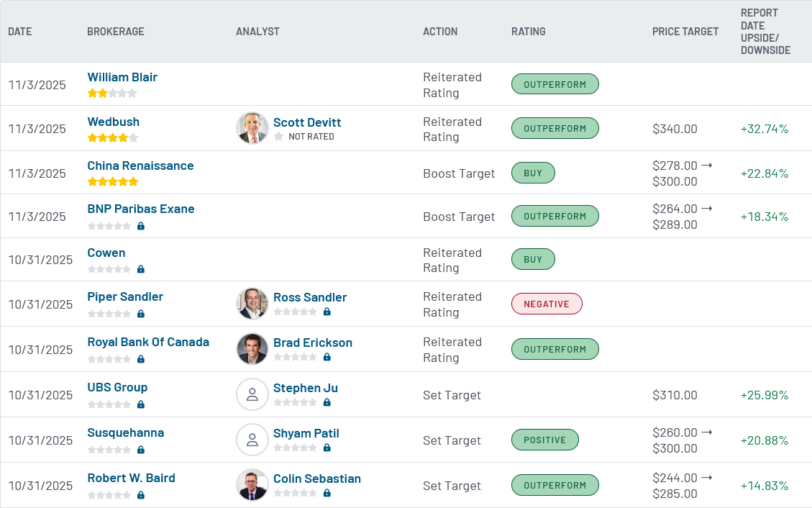Image resolution: width=812 pixels, height=508 pixels.
Task: Click the lock icon beside Colin Sebastian's rating
Action: (327, 493)
